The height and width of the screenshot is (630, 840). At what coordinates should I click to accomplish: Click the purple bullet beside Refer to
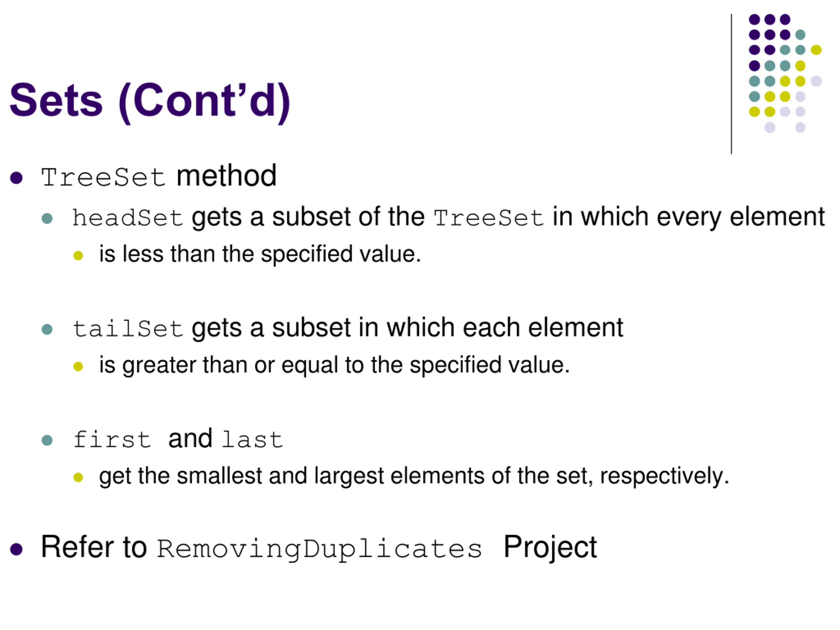click(x=16, y=549)
